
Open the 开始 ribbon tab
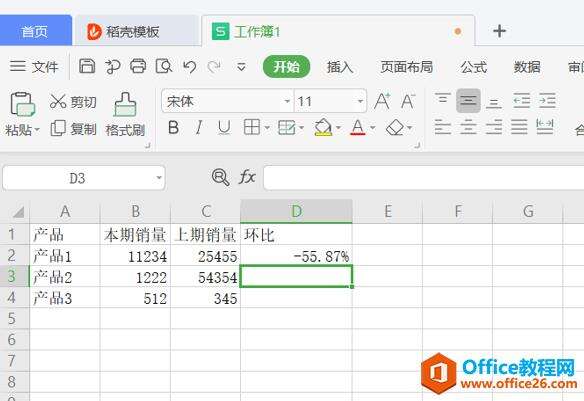point(286,67)
